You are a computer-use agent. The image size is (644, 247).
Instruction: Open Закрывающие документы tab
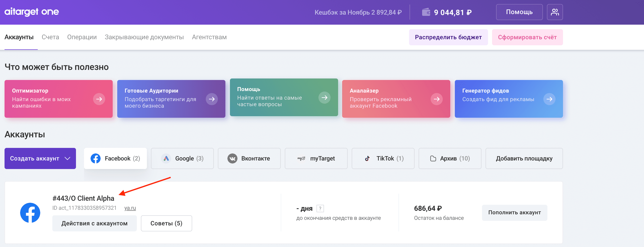pyautogui.click(x=144, y=37)
